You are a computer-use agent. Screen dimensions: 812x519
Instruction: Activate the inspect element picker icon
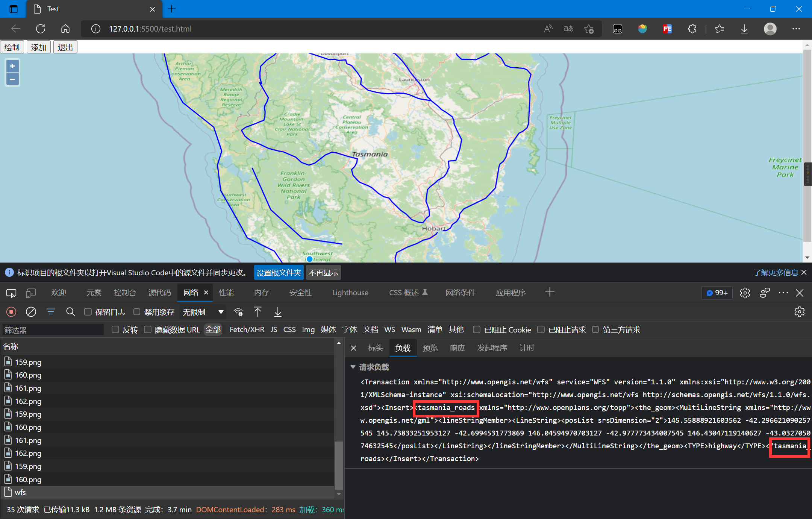[x=11, y=293]
